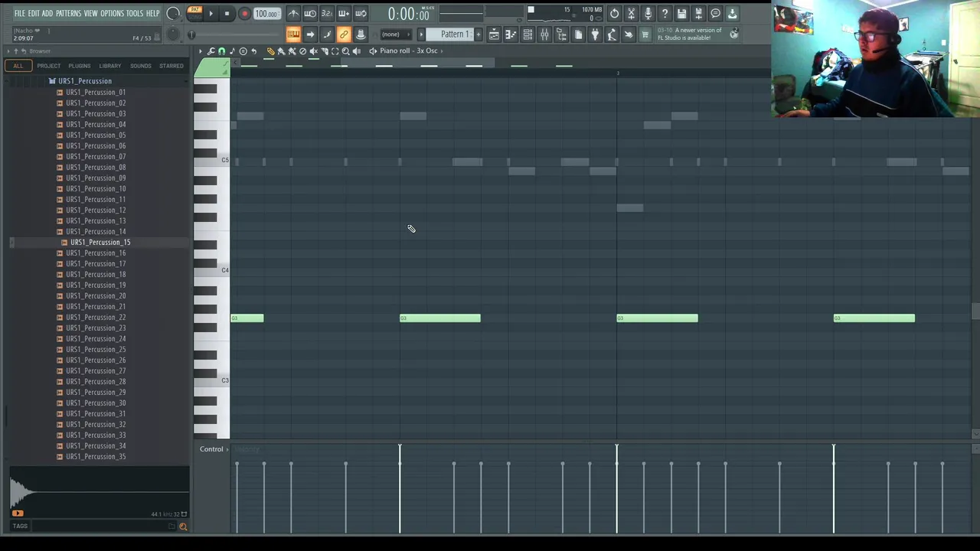This screenshot has height=551, width=980.
Task: Open the Pattern 1 selector dropdown
Action: click(x=455, y=34)
